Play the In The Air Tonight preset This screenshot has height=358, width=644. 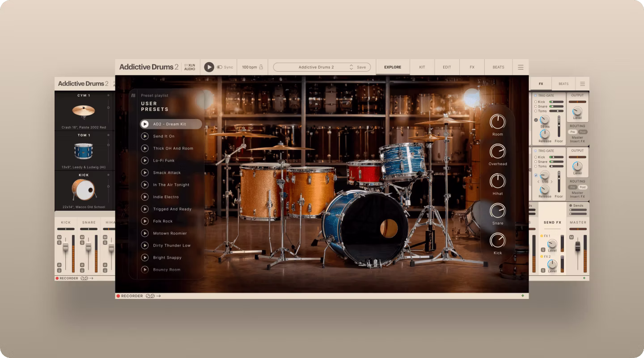pyautogui.click(x=145, y=184)
